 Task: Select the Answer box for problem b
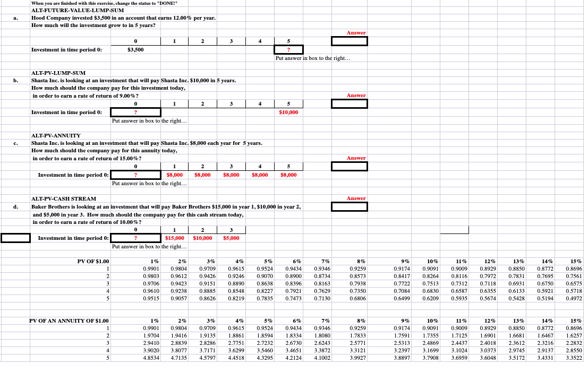[349, 104]
